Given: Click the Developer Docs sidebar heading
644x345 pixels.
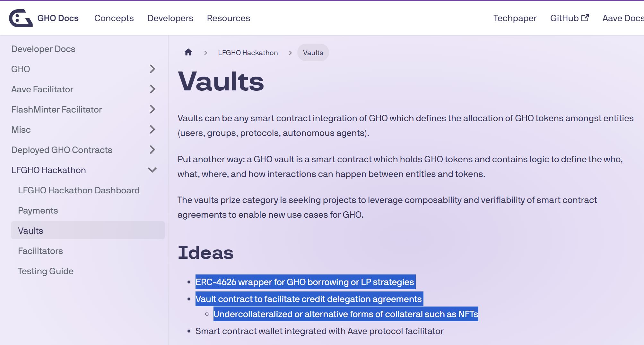Looking at the screenshot, I should pyautogui.click(x=43, y=49).
